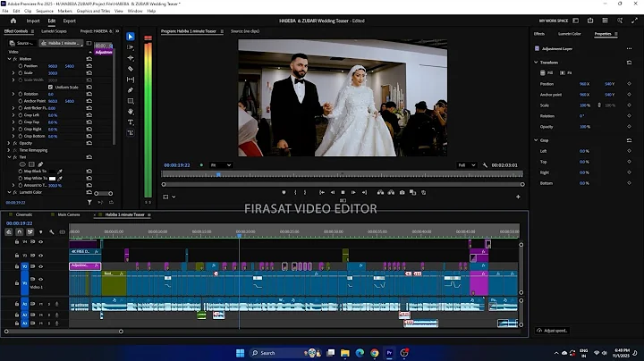
Task: Go to In point
Action: point(322,192)
